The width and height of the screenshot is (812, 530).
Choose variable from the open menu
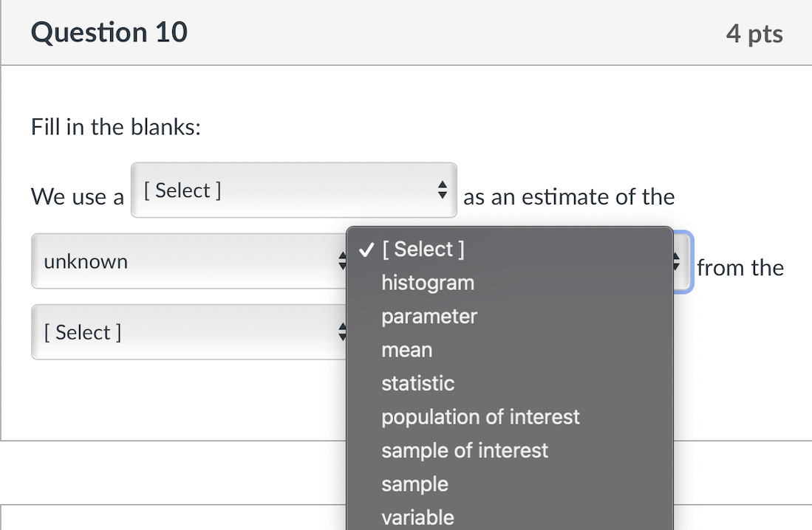[417, 517]
